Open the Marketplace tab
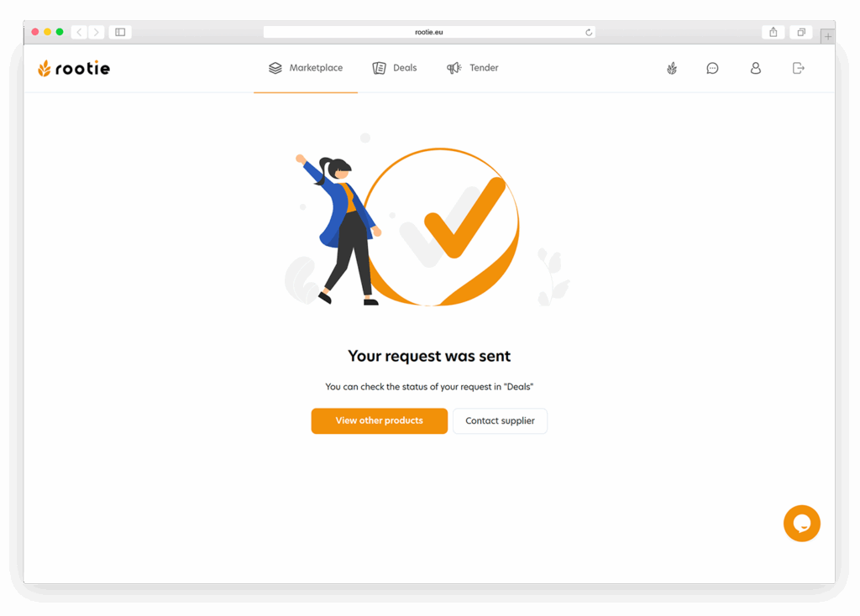Viewport: 860px width, 616px height. 306,68
